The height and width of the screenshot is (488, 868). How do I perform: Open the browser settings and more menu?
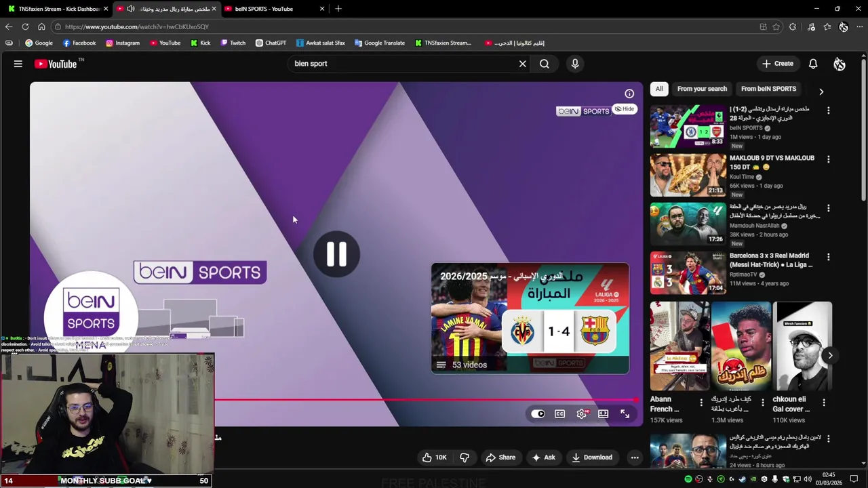point(859,26)
